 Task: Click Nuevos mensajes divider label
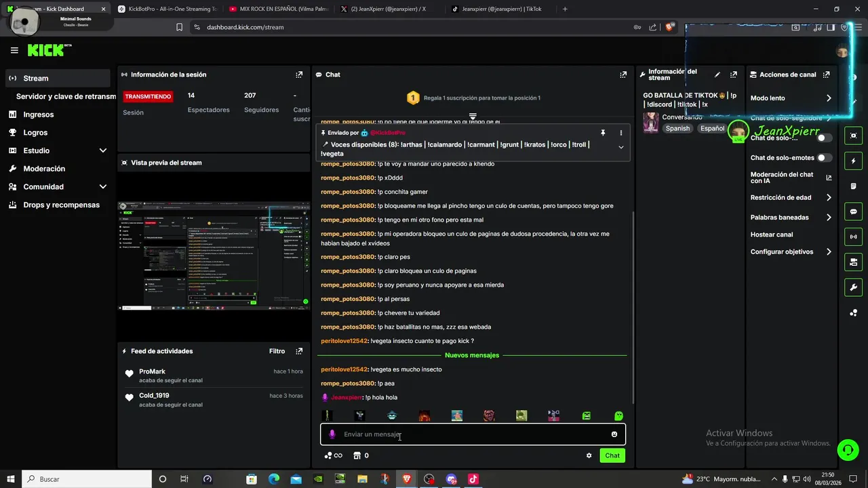pyautogui.click(x=472, y=355)
